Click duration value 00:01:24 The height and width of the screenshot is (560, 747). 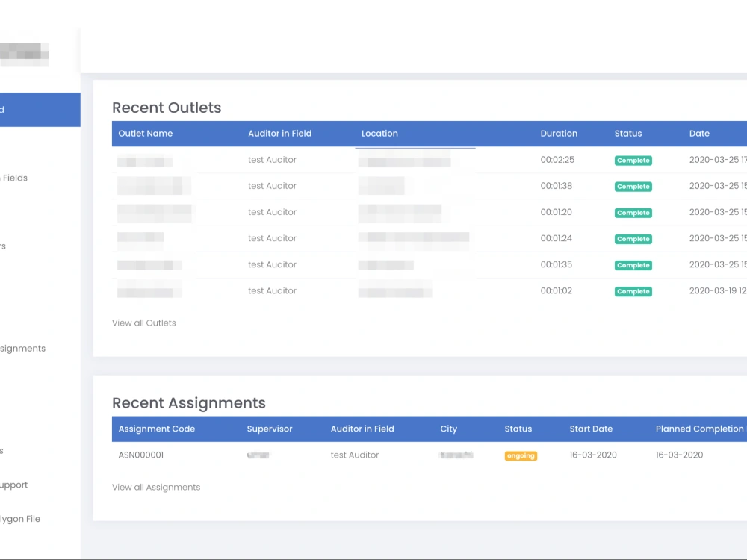pyautogui.click(x=556, y=238)
